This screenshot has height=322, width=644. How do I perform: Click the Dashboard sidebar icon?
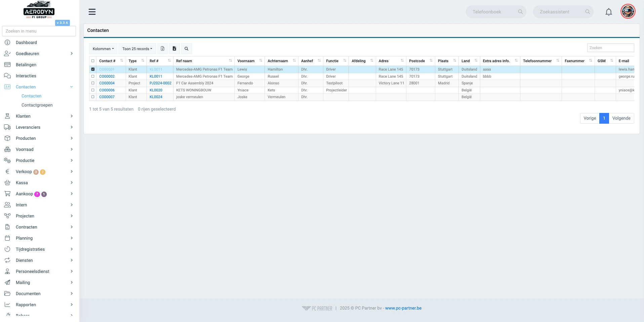coord(7,42)
